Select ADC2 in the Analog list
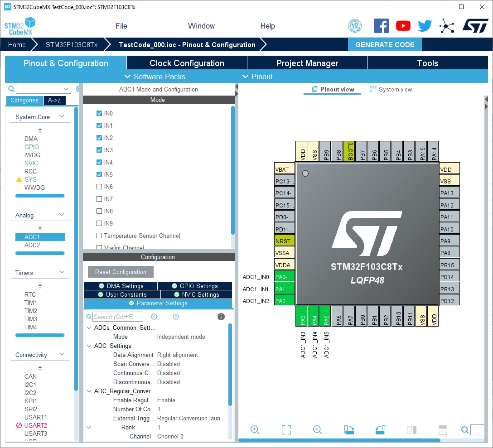This screenshot has width=493, height=448. (x=32, y=245)
